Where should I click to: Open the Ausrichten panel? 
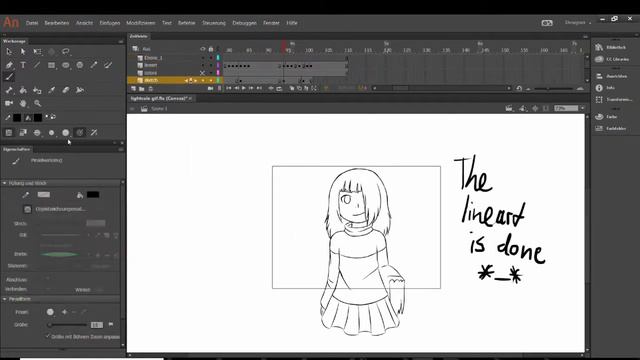[611, 76]
